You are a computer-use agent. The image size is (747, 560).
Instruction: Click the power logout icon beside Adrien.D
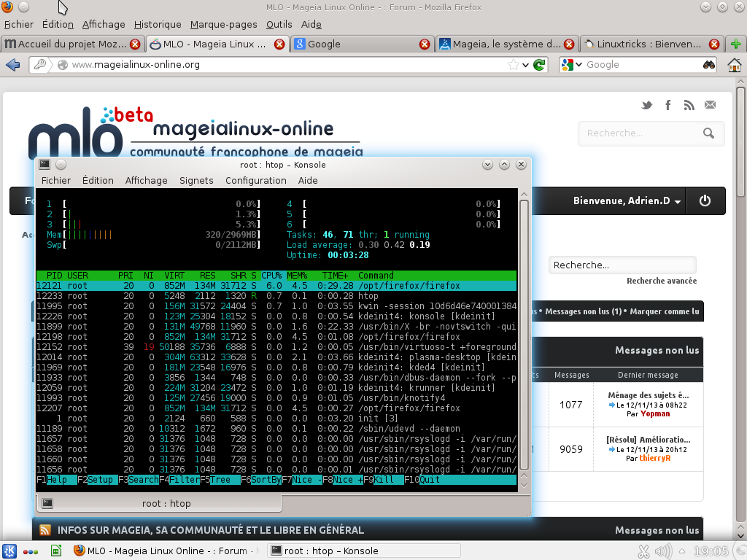[705, 201]
